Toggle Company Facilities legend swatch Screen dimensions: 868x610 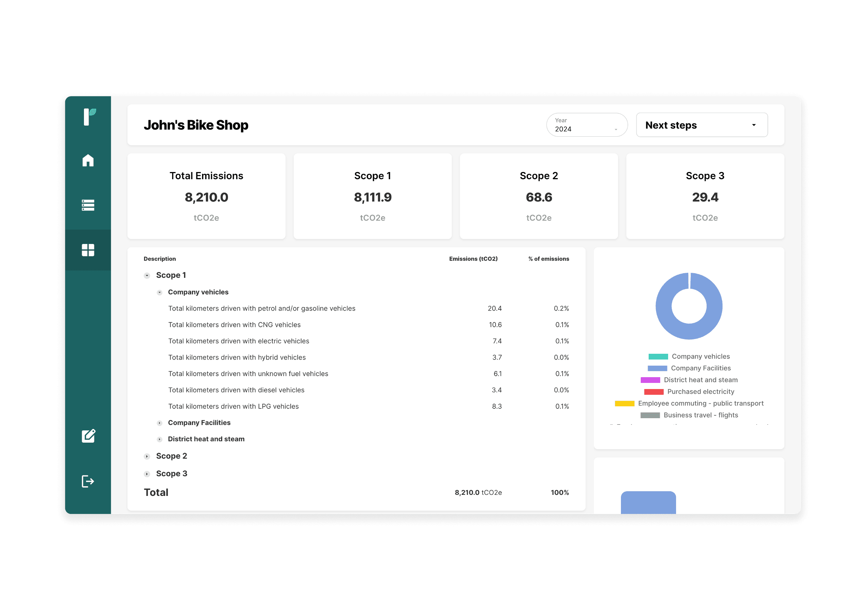point(657,368)
